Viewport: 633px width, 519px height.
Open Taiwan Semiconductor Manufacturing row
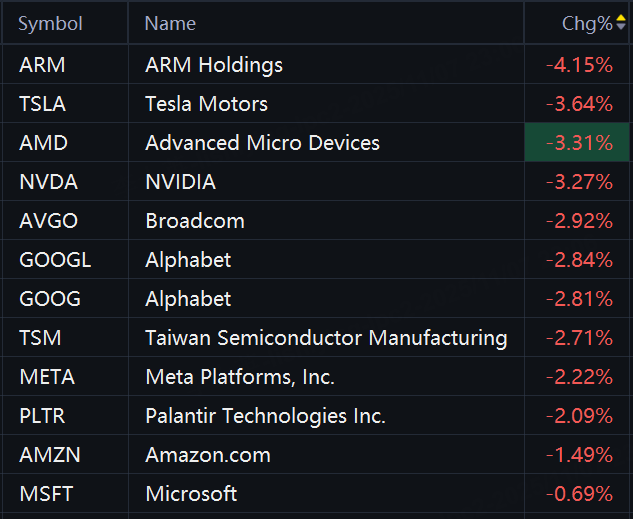coord(326,338)
